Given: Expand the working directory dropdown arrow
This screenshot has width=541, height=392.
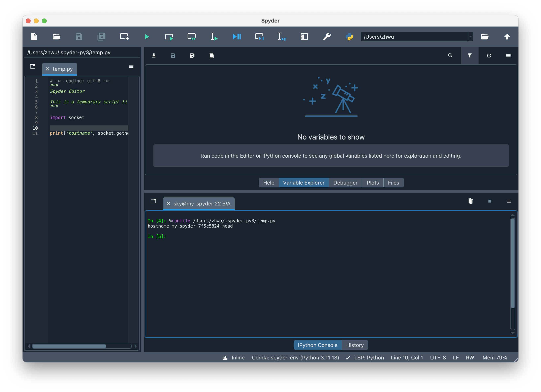Looking at the screenshot, I should coord(470,37).
